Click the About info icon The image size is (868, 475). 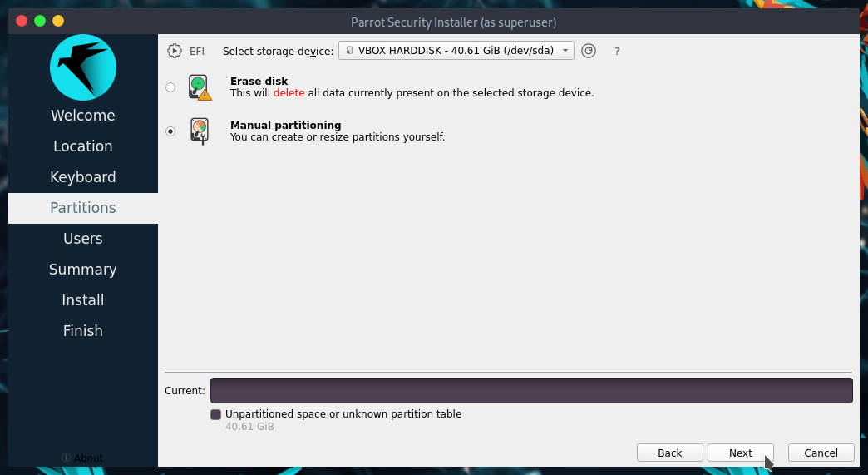pos(67,458)
